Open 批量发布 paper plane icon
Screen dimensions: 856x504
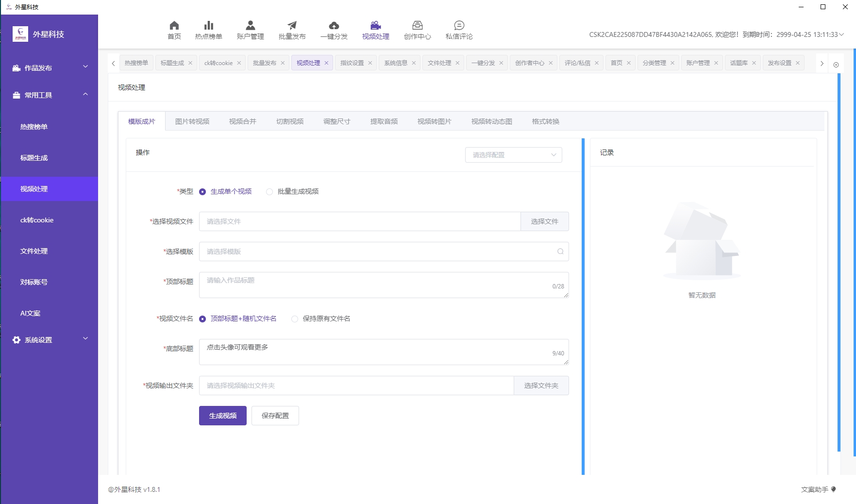pos(292,26)
